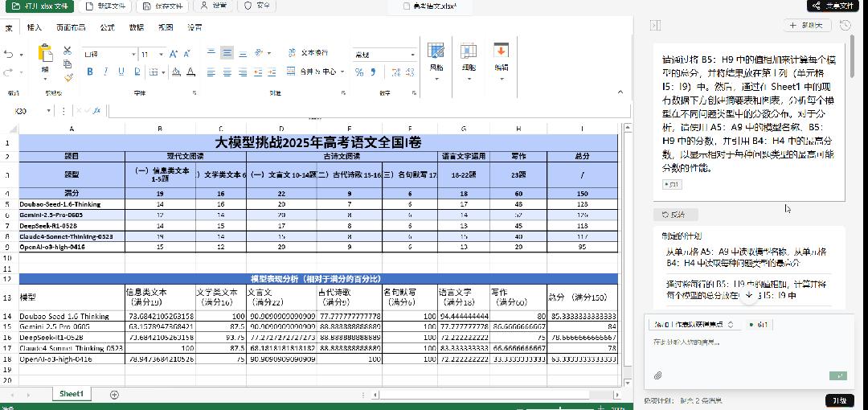Viewport: 868px width, 410px height.
Task: Decrease font size with smaller A icon
Action: 189,55
